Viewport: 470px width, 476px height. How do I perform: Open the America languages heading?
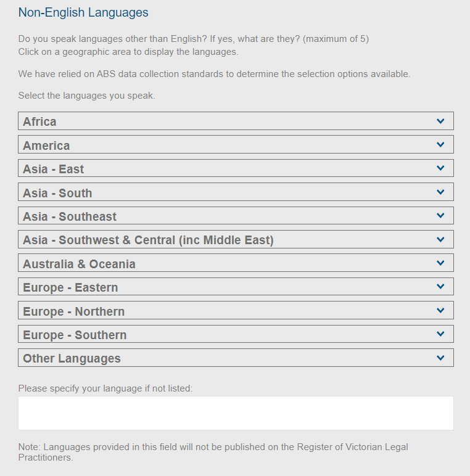pos(46,146)
